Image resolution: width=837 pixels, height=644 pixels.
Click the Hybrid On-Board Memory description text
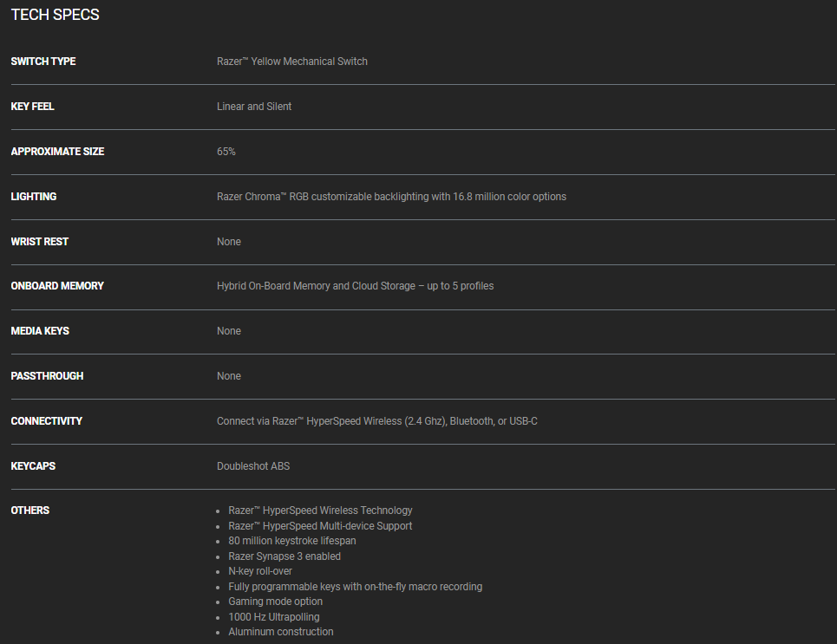click(x=355, y=286)
